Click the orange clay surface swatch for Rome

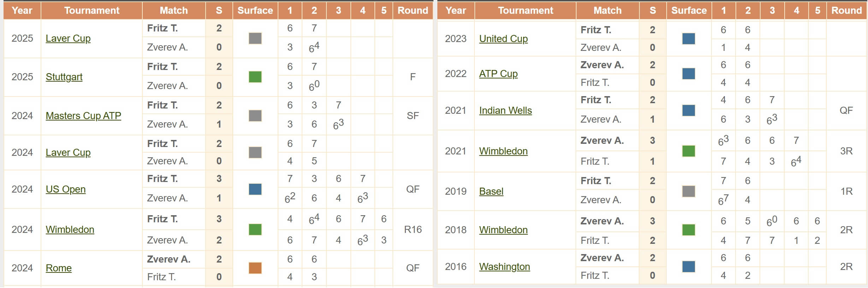[x=255, y=268]
